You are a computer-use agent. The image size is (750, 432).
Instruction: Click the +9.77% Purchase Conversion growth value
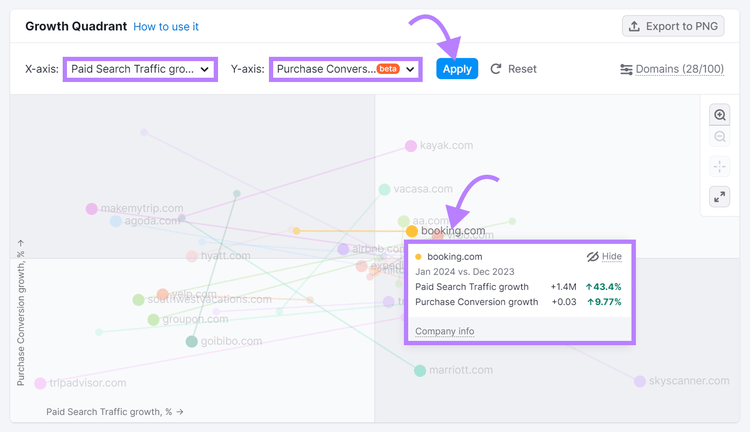pyautogui.click(x=604, y=302)
